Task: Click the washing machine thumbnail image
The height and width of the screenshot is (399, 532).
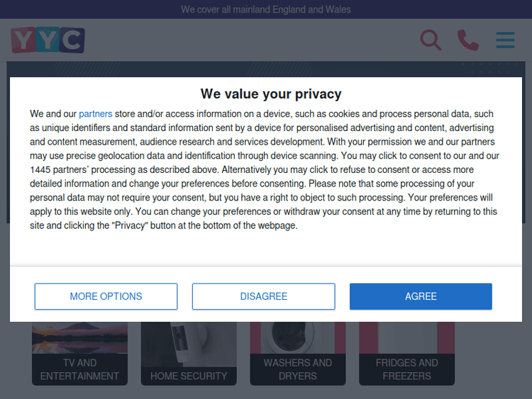Action: pyautogui.click(x=298, y=337)
